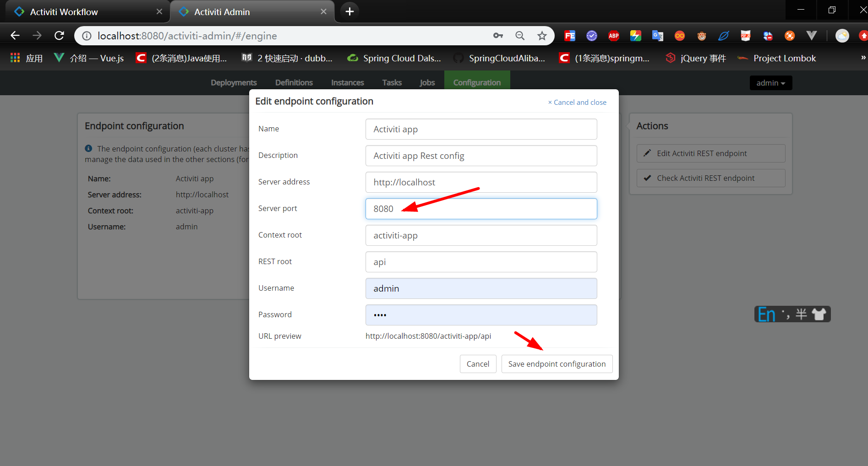Click the Vue devtools extension icon
The height and width of the screenshot is (466, 868).
click(x=812, y=36)
